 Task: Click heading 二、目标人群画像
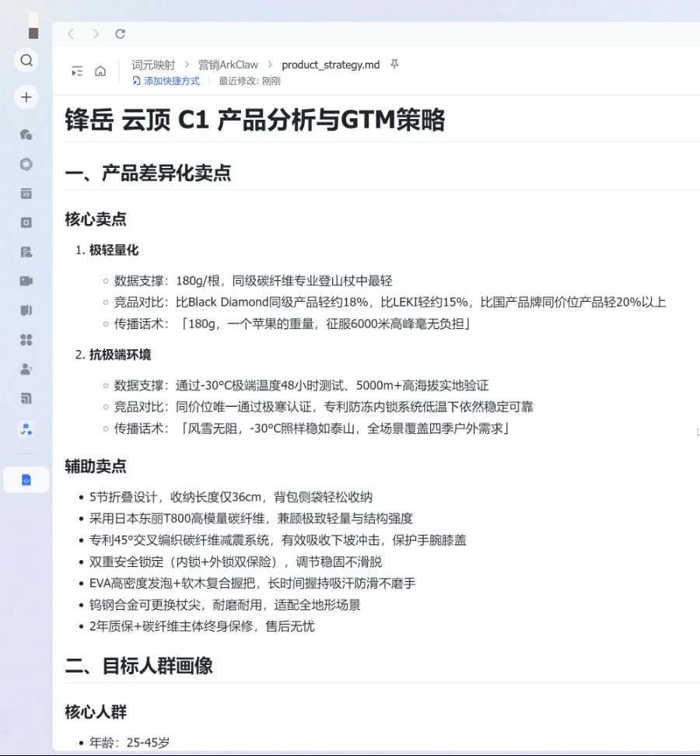(139, 666)
